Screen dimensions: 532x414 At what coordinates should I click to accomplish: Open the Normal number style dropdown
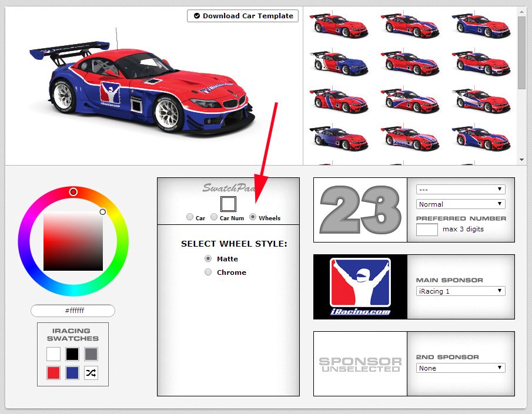click(460, 204)
